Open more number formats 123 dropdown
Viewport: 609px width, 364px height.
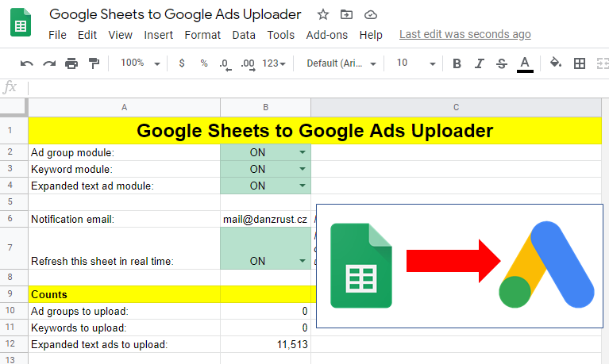click(274, 63)
